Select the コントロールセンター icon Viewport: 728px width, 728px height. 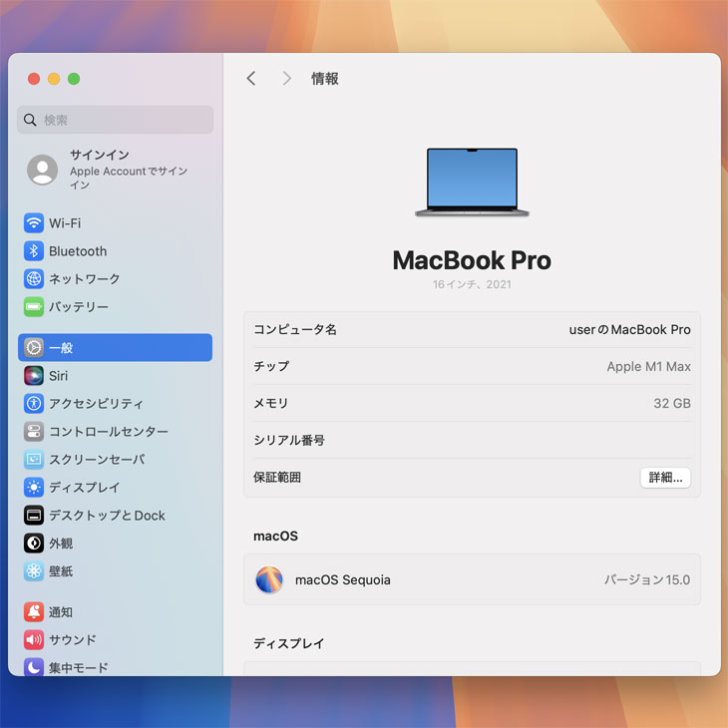pos(34,432)
